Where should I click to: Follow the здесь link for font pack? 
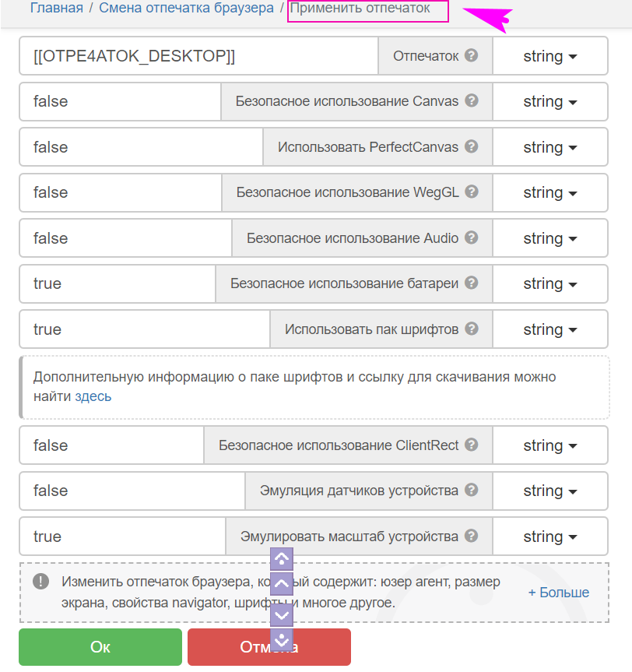point(93,396)
